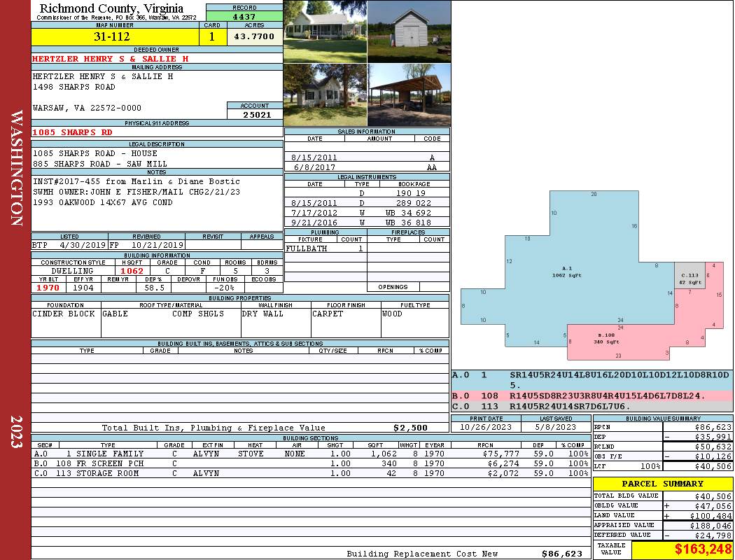Click the taxable value $163,248
Image resolution: width=735 pixels, height=560 pixels.
703,549
